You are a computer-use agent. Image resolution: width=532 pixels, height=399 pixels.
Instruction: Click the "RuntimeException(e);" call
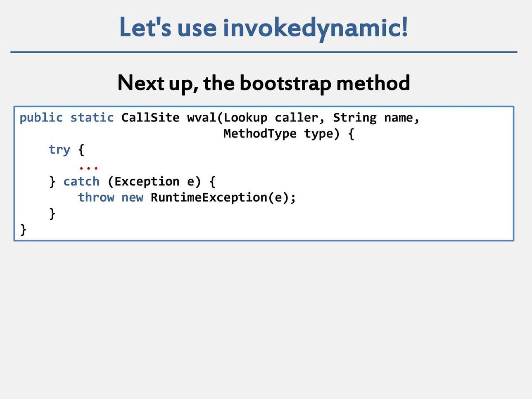tap(223, 197)
